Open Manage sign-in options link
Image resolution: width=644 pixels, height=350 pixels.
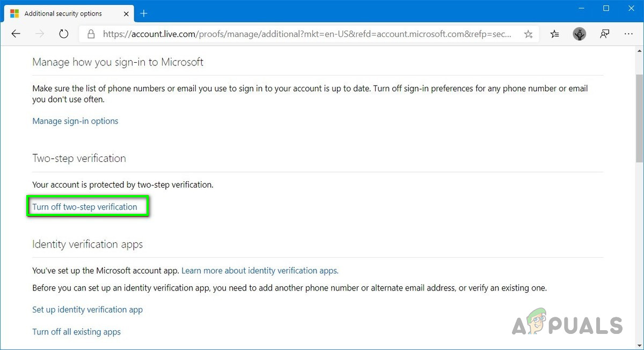(75, 121)
